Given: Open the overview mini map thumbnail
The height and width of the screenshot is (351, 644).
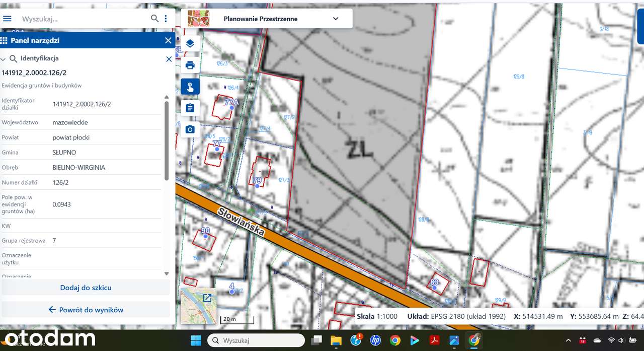Looking at the screenshot, I should [198, 306].
